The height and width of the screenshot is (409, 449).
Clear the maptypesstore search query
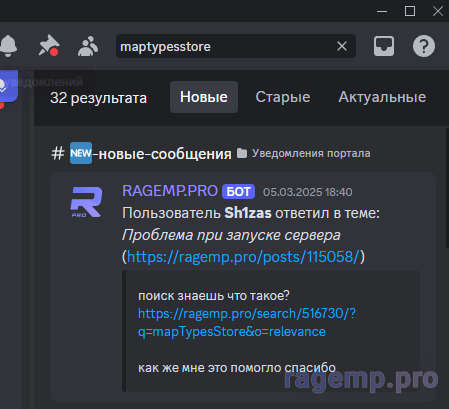(342, 46)
